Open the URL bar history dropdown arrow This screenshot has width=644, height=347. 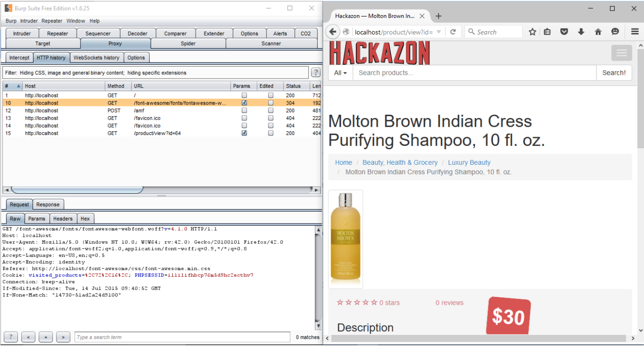pyautogui.click(x=439, y=32)
